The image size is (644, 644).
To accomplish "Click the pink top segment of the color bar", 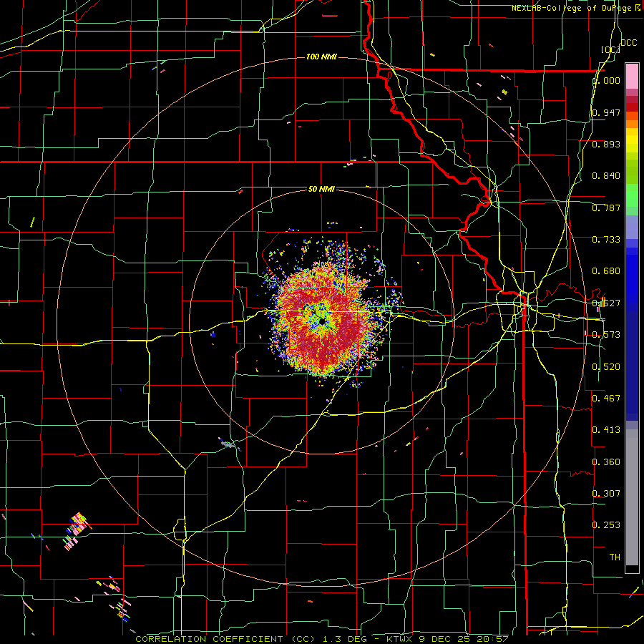I will coord(632,77).
